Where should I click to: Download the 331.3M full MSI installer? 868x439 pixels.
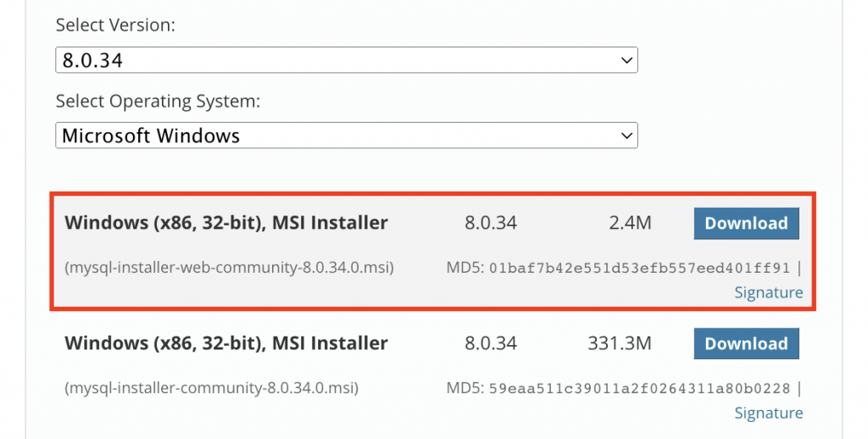tap(746, 344)
